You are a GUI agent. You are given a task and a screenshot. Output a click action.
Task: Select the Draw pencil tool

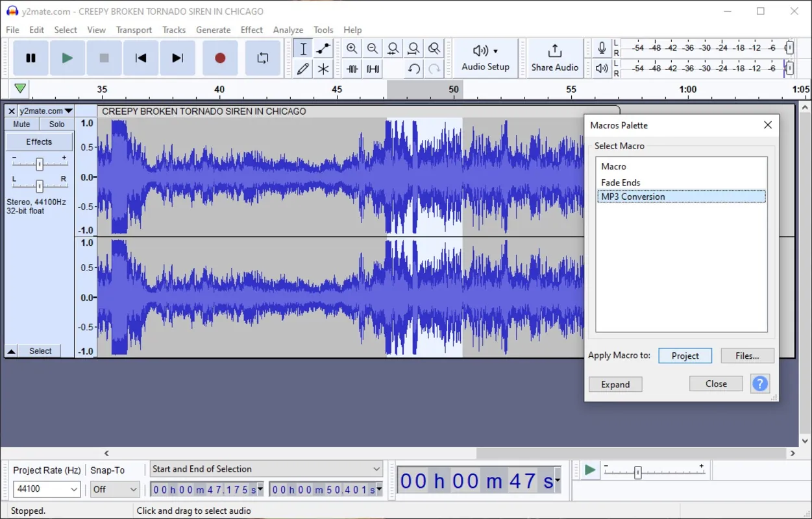[302, 69]
